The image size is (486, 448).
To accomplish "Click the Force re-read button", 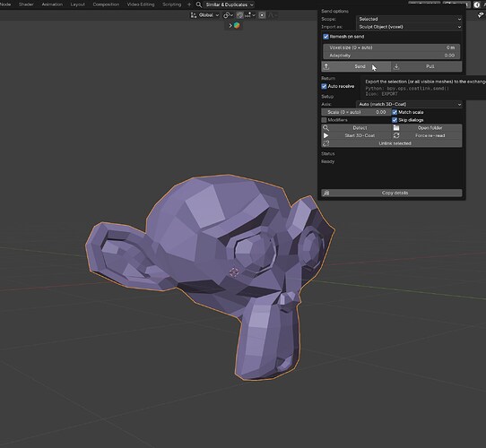I will 427,135.
